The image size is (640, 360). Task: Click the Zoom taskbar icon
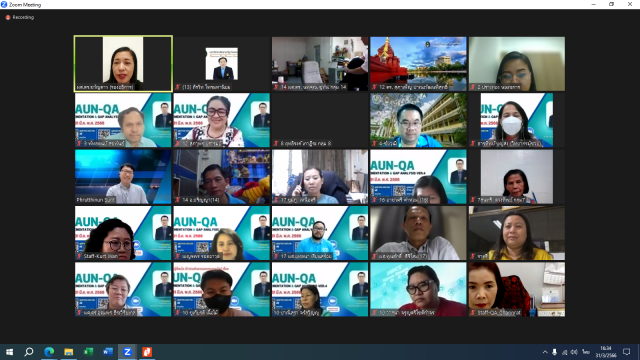127,351
